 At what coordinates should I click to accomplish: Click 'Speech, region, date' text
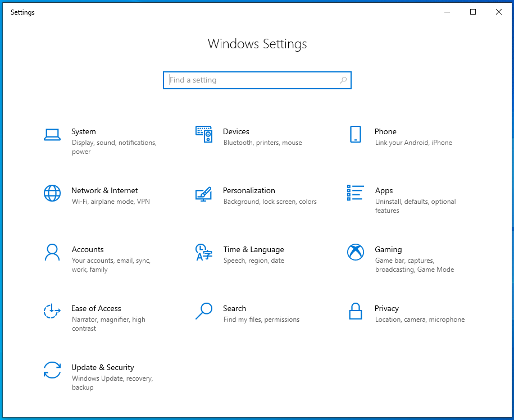pos(254,261)
